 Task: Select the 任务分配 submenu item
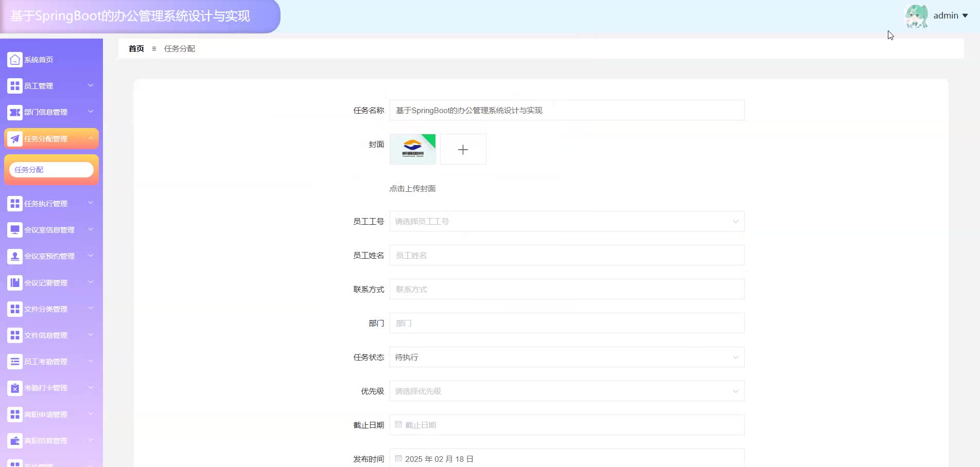pyautogui.click(x=51, y=170)
